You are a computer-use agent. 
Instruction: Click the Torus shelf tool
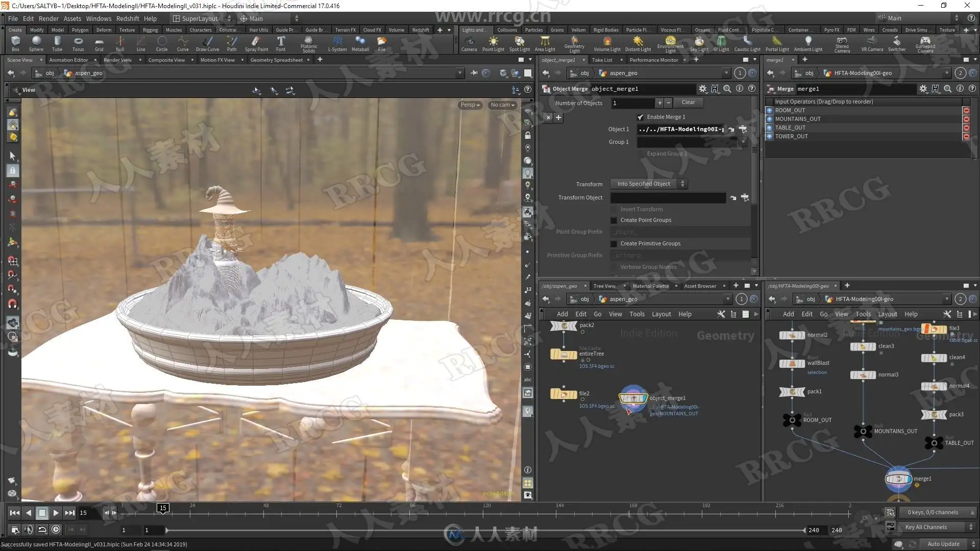tap(78, 43)
